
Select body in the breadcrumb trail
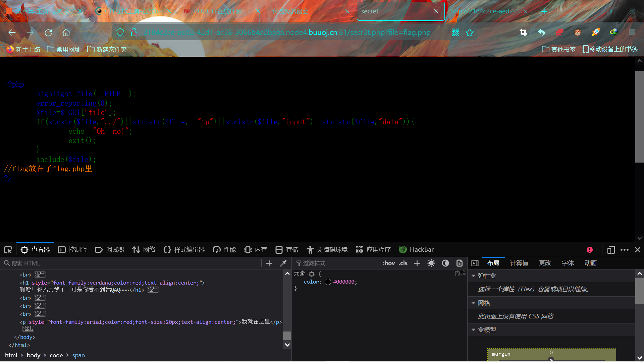coord(34,355)
